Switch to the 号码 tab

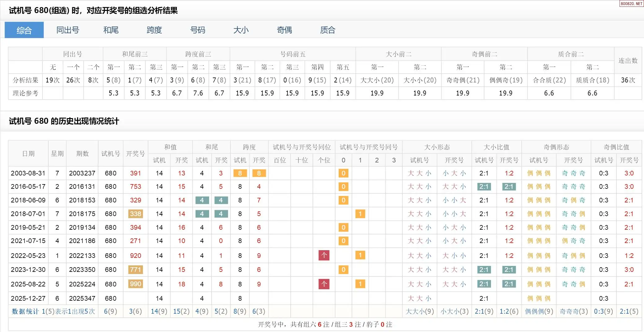[198, 30]
